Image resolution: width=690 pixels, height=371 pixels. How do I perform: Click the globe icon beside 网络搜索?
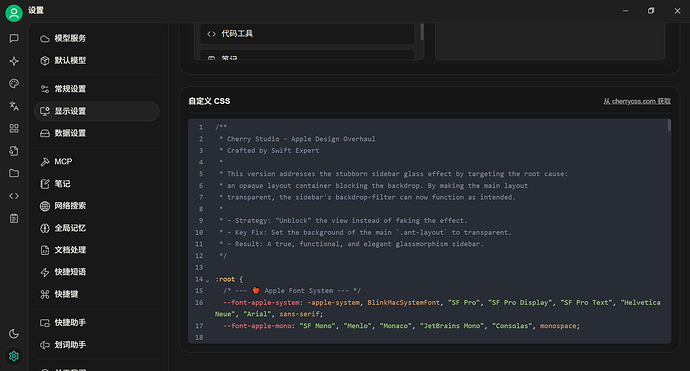[x=45, y=206]
